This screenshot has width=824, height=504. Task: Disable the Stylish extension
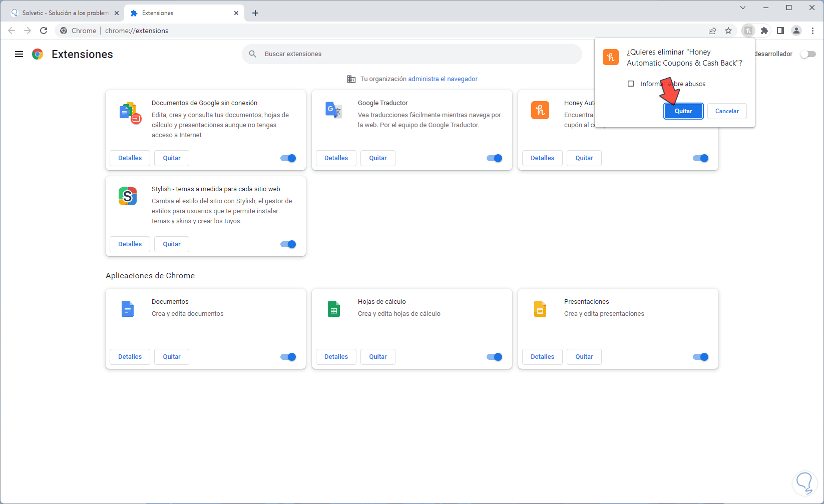point(288,244)
